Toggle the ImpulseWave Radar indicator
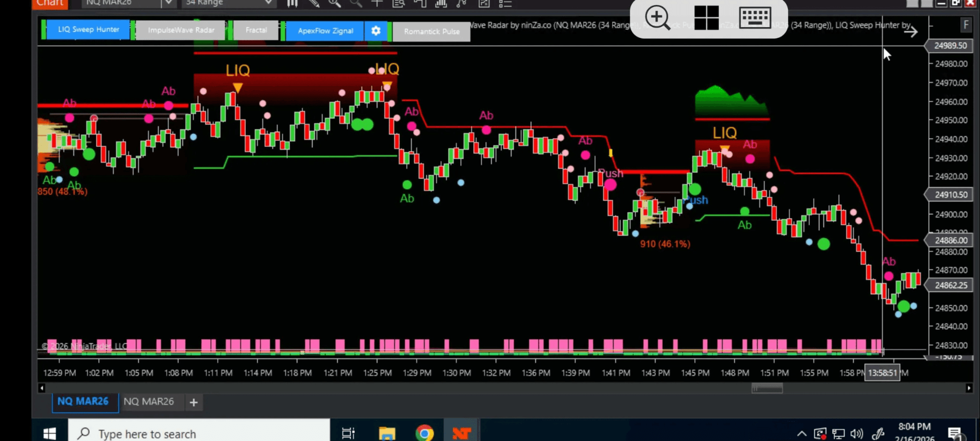980x441 pixels. (181, 30)
